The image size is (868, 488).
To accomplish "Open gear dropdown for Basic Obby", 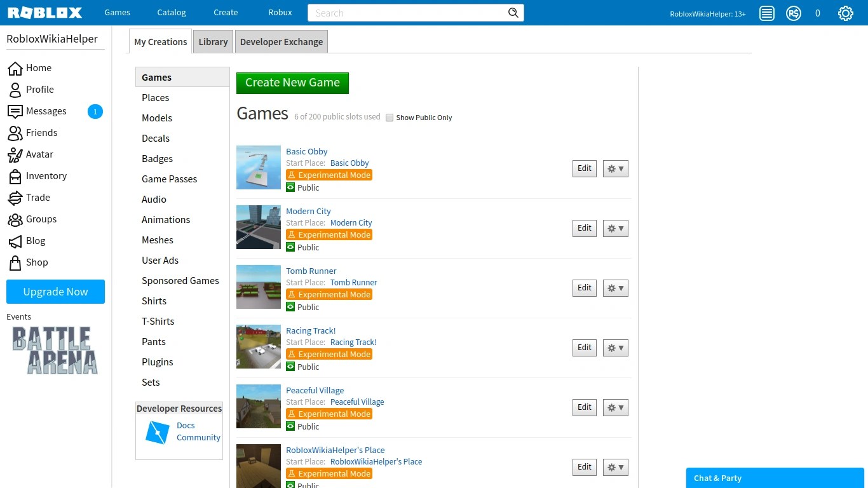I will [x=615, y=168].
